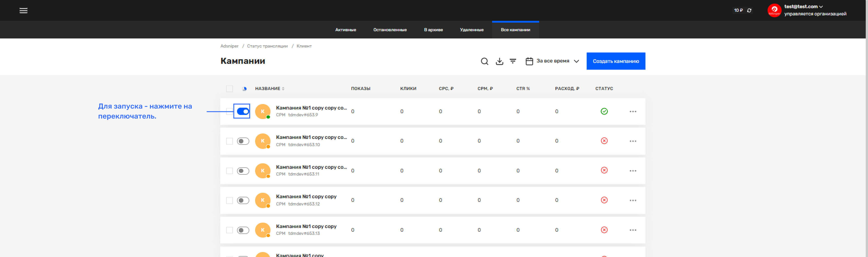Viewport: 868px width, 257px height.
Task: Click green status check for tdmdev#653.9
Action: tap(604, 111)
